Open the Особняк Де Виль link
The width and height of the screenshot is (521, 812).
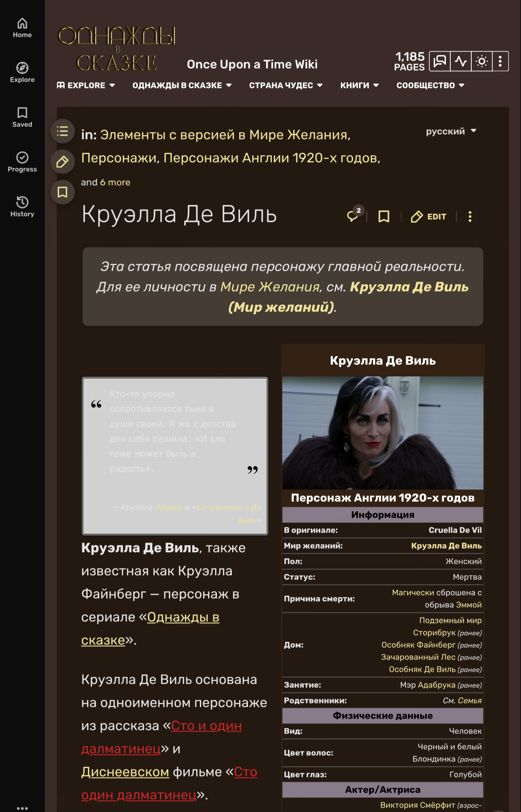422,669
